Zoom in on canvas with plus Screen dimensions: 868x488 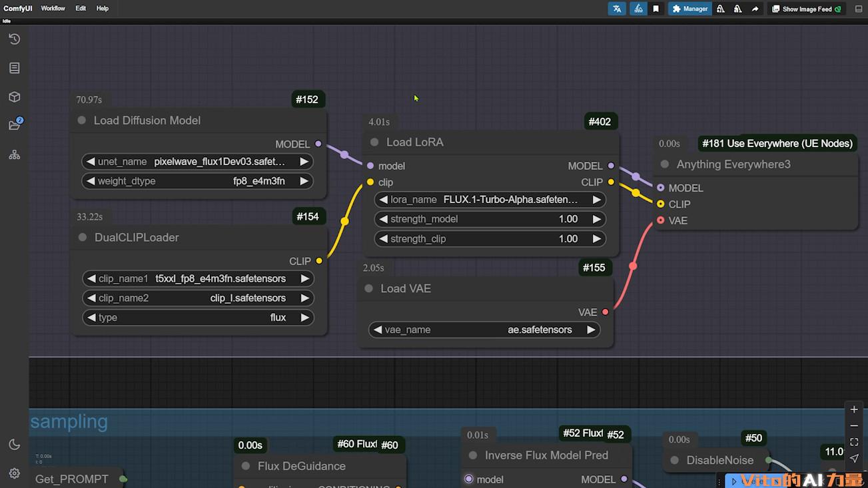pyautogui.click(x=854, y=409)
